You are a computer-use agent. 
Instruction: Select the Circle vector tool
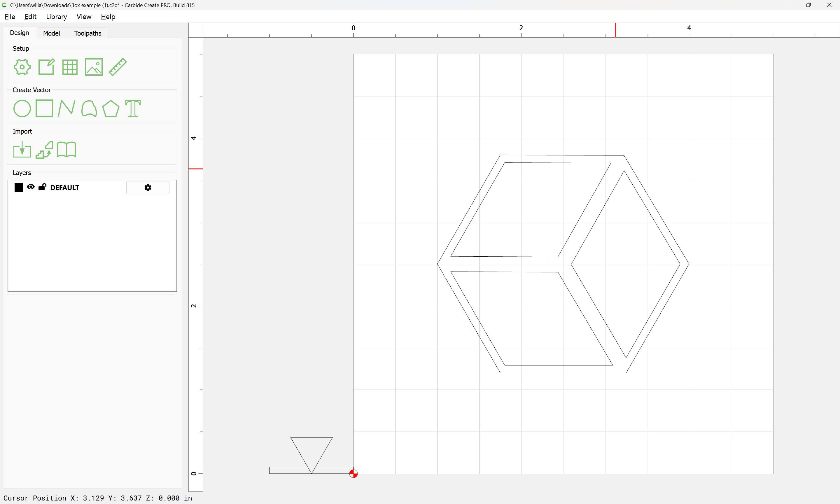coord(22,109)
